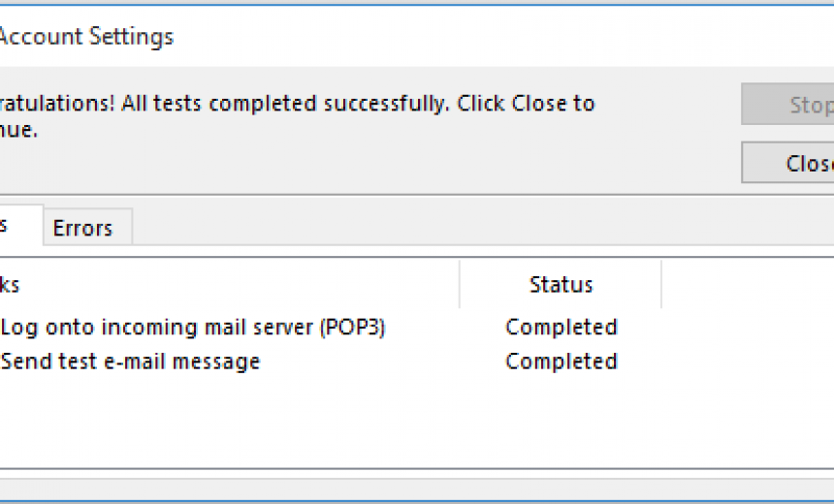Click the empty header right of Status

tap(748, 284)
